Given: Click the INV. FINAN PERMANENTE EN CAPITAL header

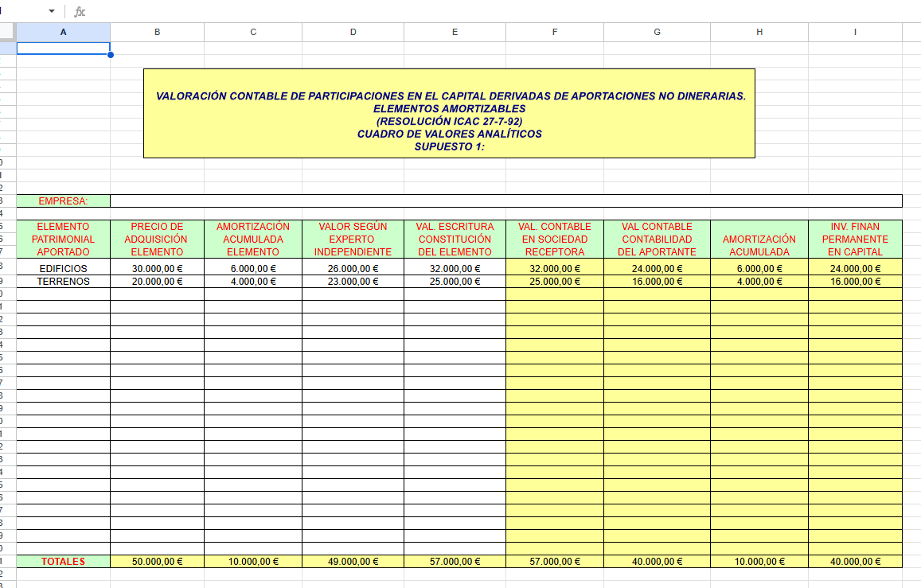Looking at the screenshot, I should [x=855, y=239].
